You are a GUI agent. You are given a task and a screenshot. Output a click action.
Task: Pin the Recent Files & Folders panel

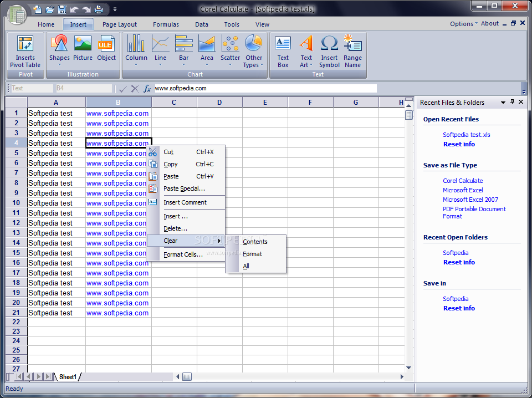[x=512, y=102]
